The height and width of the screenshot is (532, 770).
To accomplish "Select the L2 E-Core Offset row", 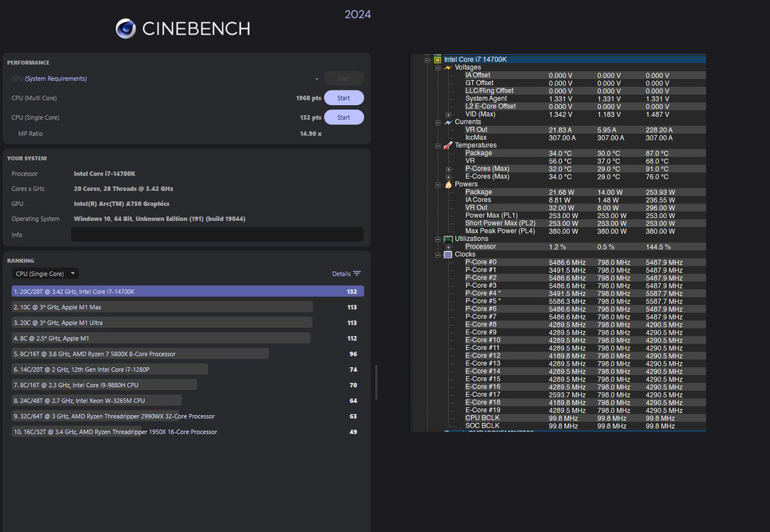I will (584, 106).
